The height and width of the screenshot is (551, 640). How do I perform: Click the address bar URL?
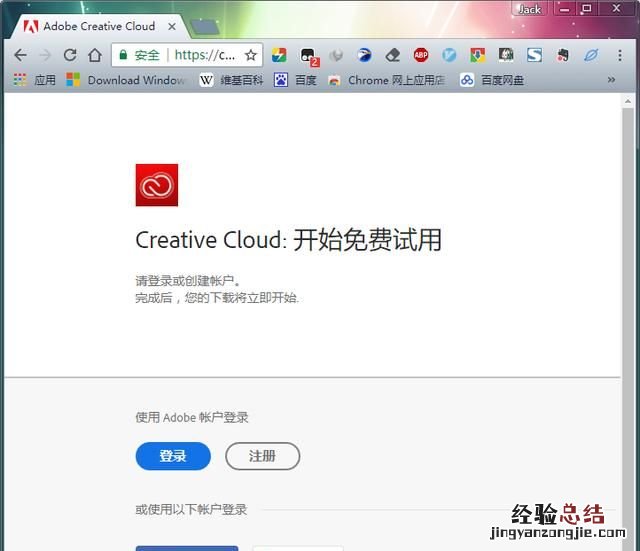pyautogui.click(x=204, y=55)
